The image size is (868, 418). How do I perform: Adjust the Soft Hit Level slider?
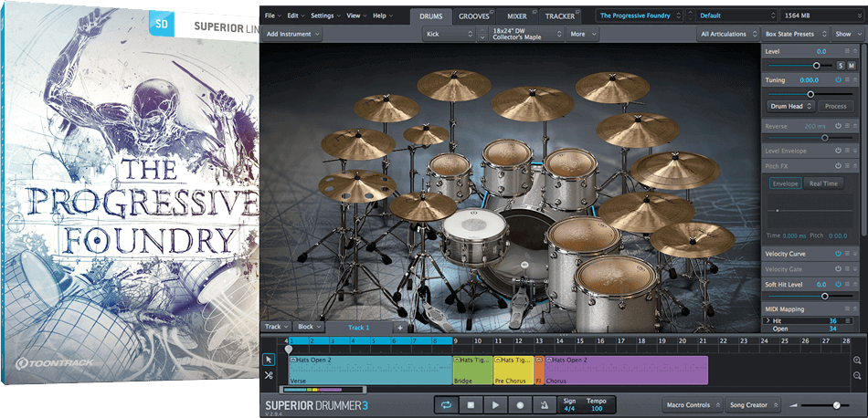pos(824,296)
